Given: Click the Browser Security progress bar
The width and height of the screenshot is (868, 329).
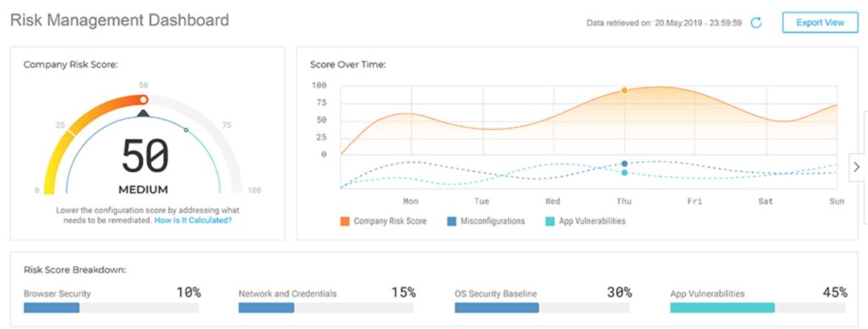Looking at the screenshot, I should click(111, 308).
